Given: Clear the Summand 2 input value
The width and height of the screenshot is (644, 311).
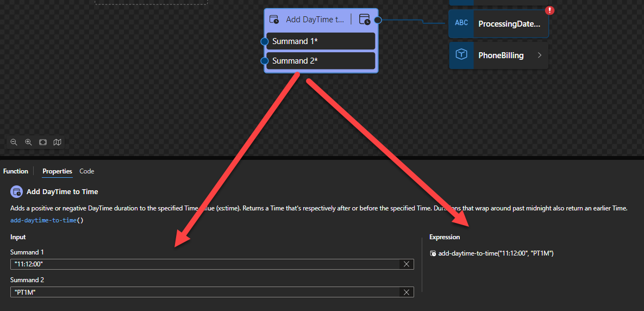Looking at the screenshot, I should pos(406,292).
